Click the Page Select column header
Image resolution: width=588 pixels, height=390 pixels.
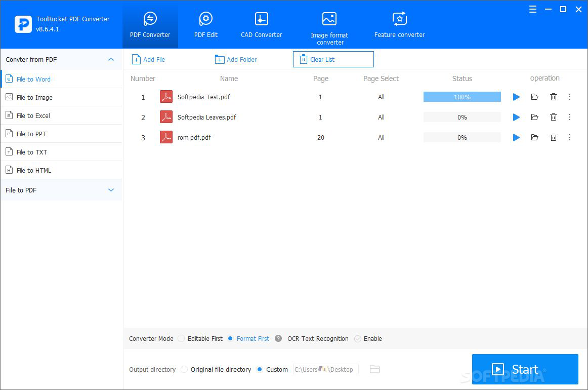(381, 79)
